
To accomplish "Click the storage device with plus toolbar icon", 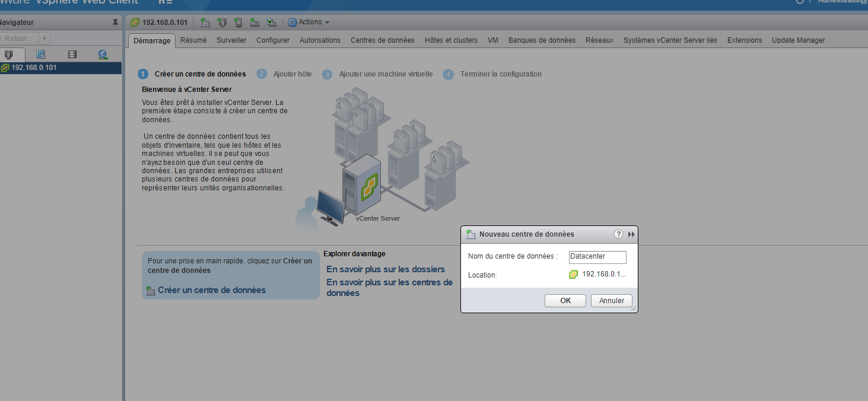I will coord(255,23).
